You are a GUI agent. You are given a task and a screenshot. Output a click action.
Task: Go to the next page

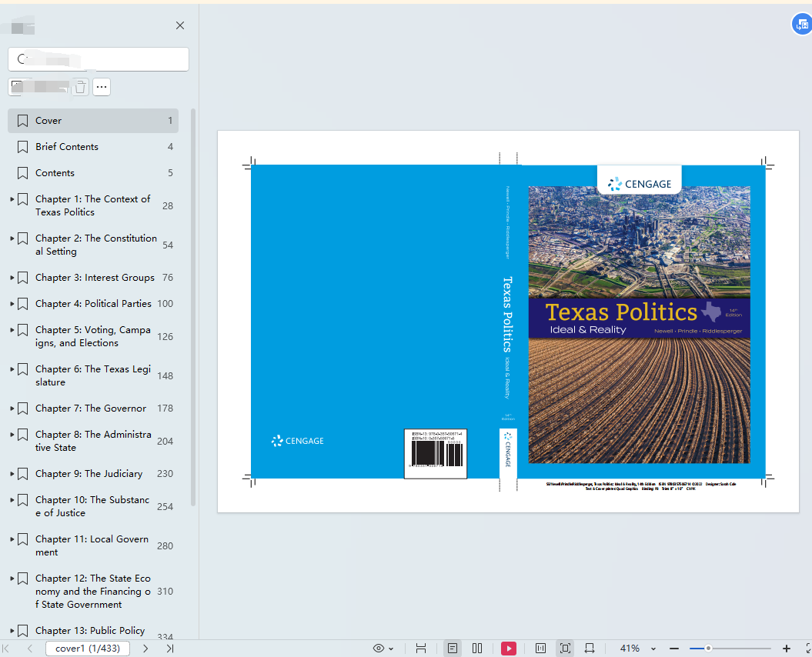145,649
